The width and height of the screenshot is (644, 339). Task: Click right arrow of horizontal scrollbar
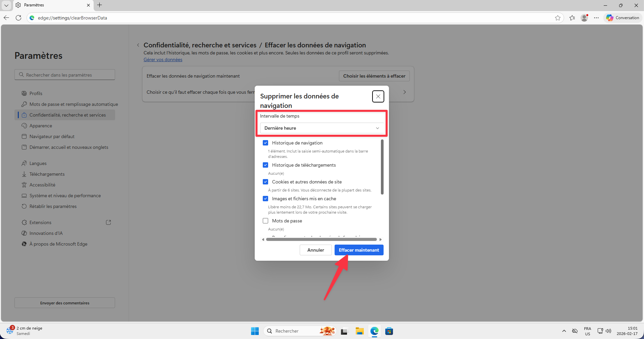(381, 240)
